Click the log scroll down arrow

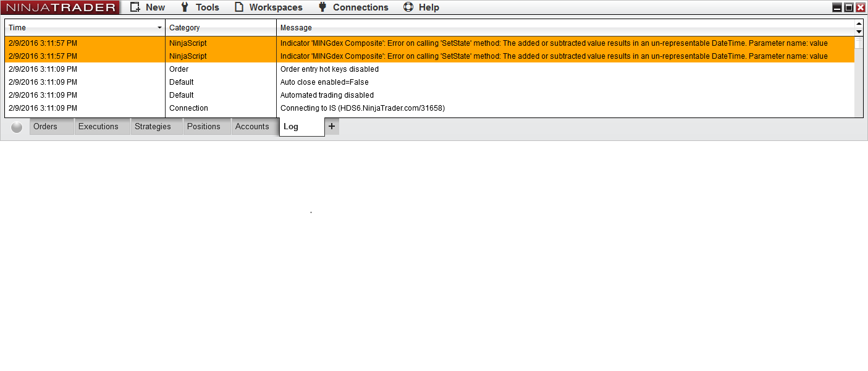(x=859, y=32)
